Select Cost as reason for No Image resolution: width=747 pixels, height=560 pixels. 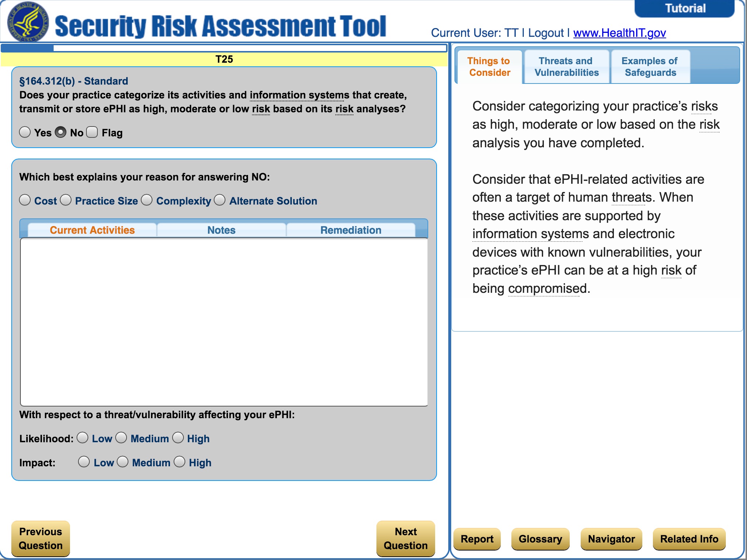pos(25,200)
